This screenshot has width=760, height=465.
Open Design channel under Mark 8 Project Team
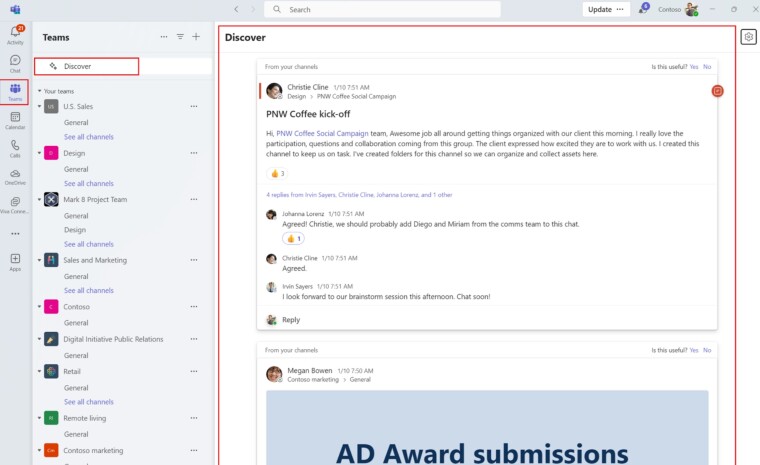tap(75, 230)
